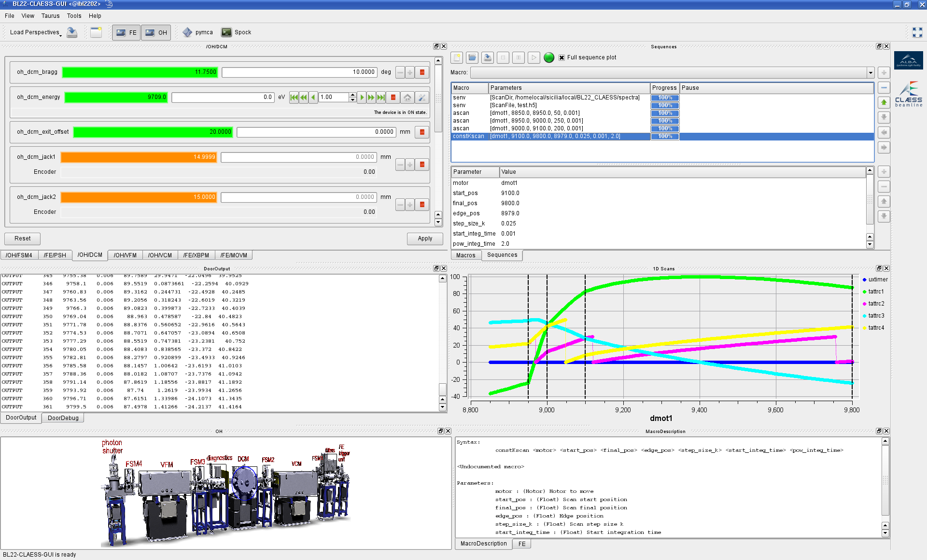The height and width of the screenshot is (560, 927).
Task: Click the progress bar for the ScanFile senv row
Action: [665, 105]
